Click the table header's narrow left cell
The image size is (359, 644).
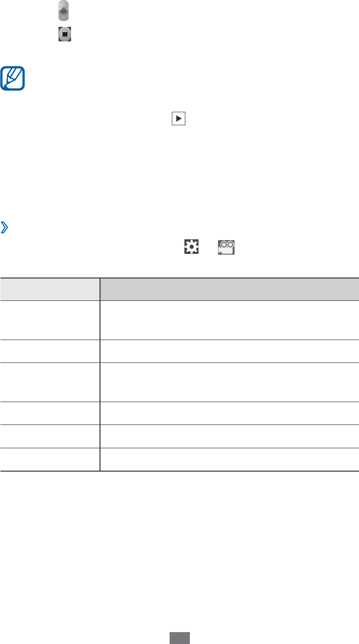[50, 289]
